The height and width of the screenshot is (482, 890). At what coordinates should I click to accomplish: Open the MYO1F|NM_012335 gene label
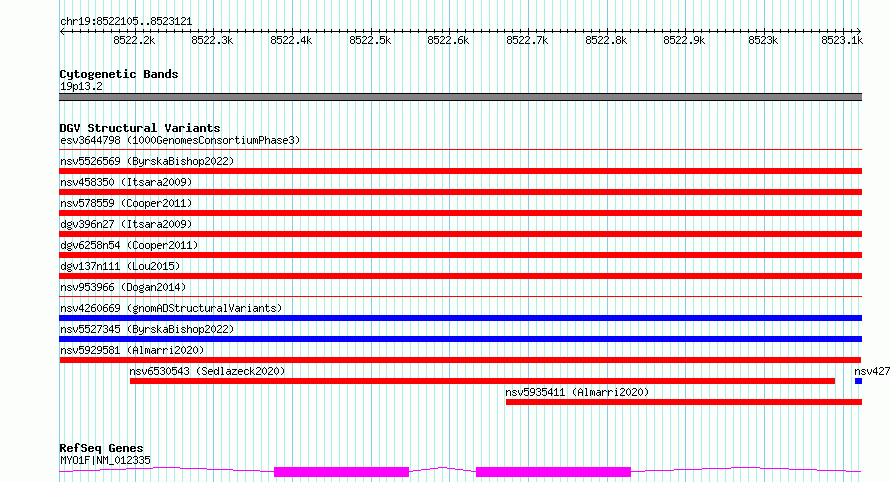coord(105,460)
